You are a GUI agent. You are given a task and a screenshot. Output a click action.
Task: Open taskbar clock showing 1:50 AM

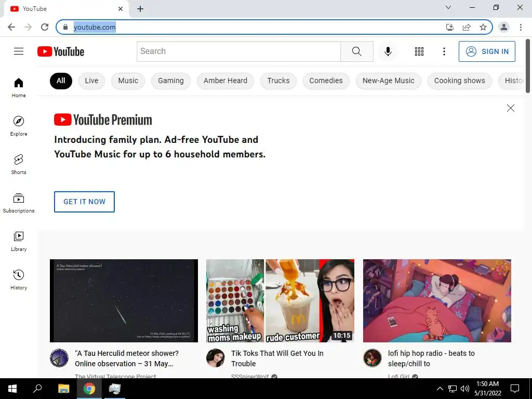tap(487, 389)
